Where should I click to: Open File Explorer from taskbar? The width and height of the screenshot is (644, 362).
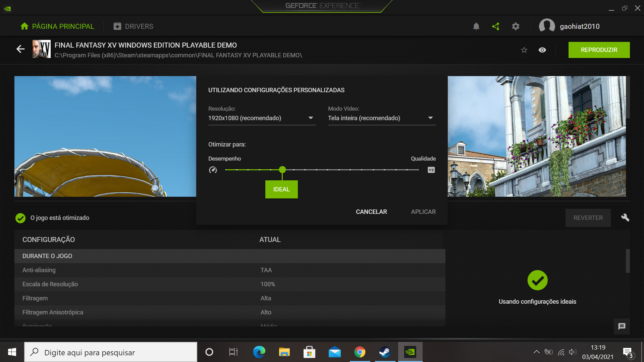pyautogui.click(x=284, y=352)
